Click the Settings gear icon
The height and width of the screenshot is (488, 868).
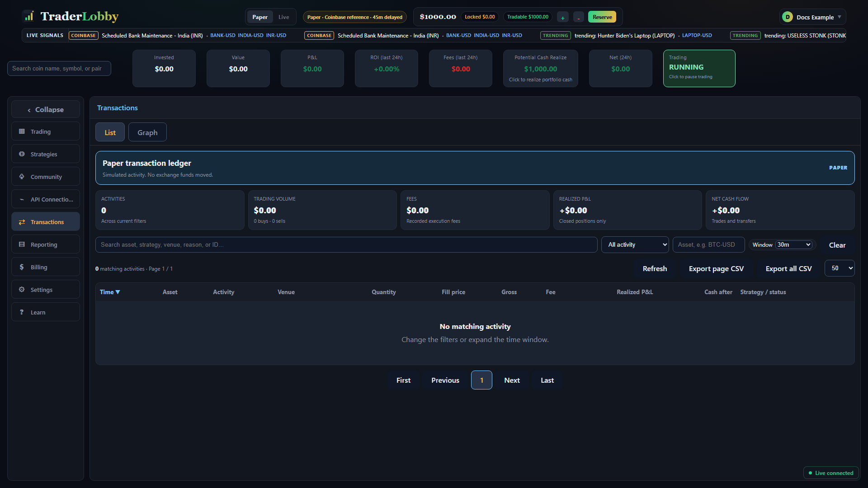22,290
